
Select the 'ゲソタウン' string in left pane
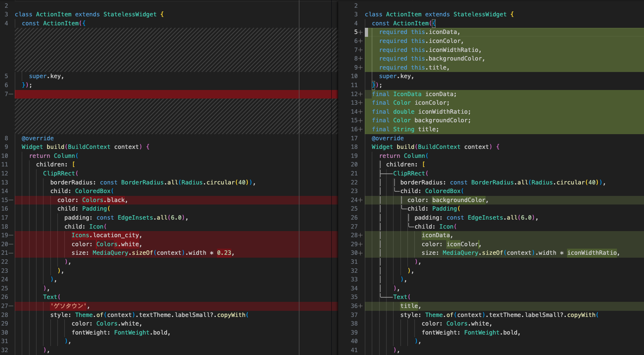(x=68, y=306)
